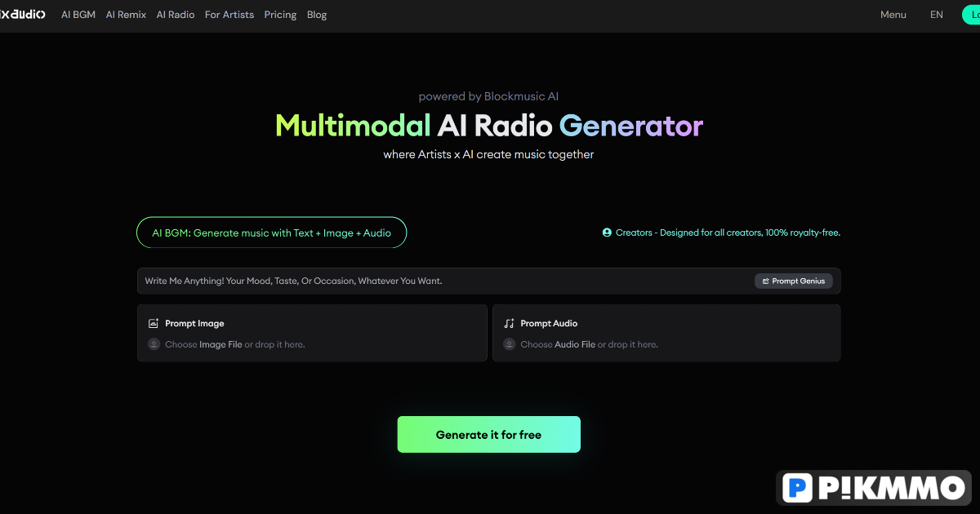Focus the Write Me Anything prompt field
This screenshot has width=980, height=514.
[488, 281]
